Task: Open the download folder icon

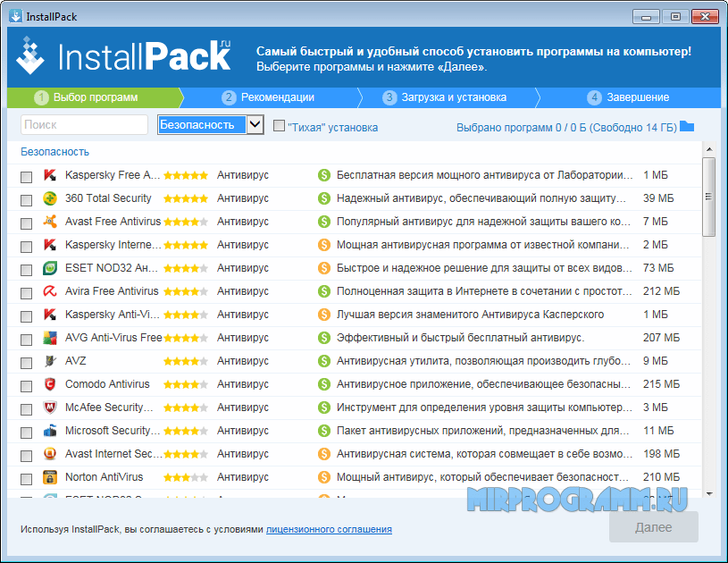Action: click(x=687, y=126)
